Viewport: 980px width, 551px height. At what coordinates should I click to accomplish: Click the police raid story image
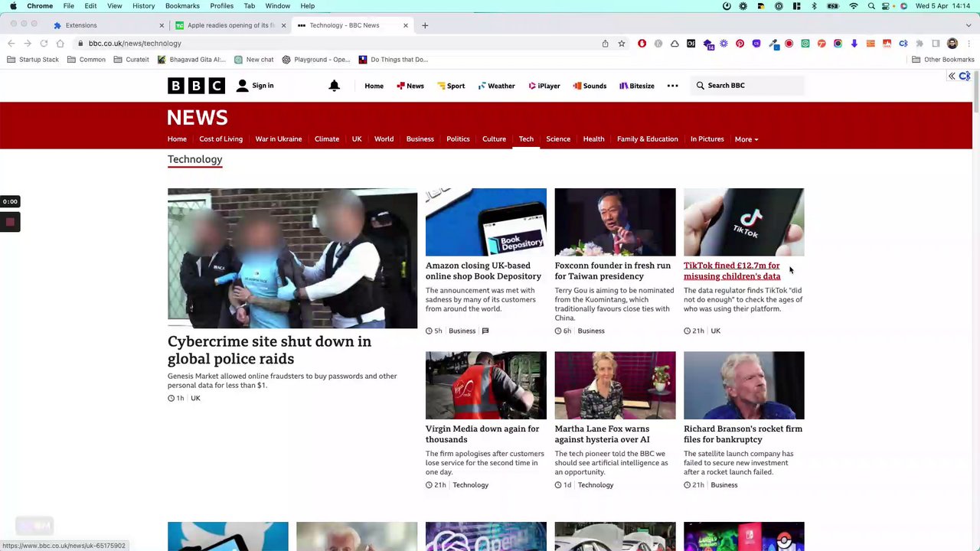[292, 258]
